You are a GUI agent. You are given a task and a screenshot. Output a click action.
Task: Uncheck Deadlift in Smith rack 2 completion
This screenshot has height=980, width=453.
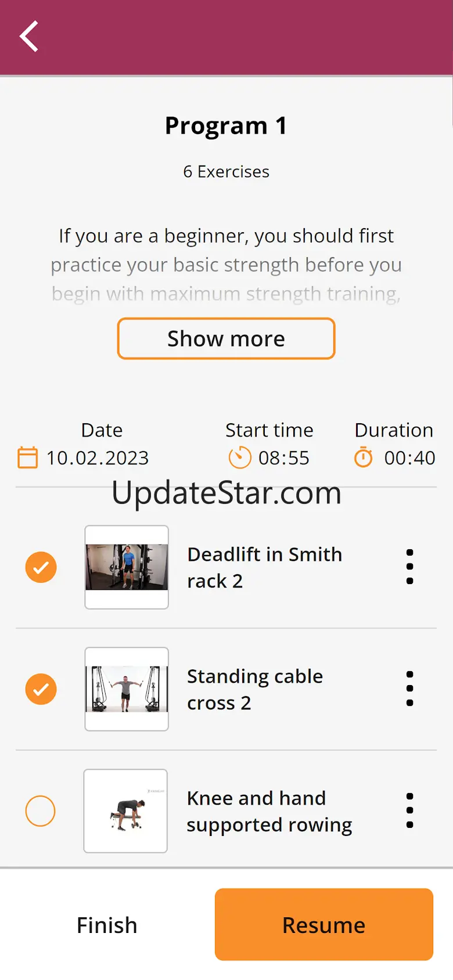pyautogui.click(x=41, y=567)
